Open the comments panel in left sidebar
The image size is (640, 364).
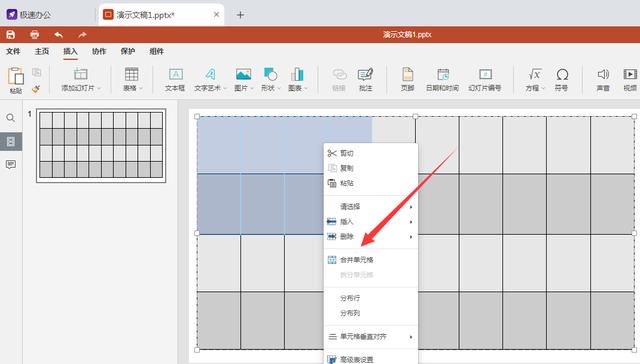click(x=11, y=164)
